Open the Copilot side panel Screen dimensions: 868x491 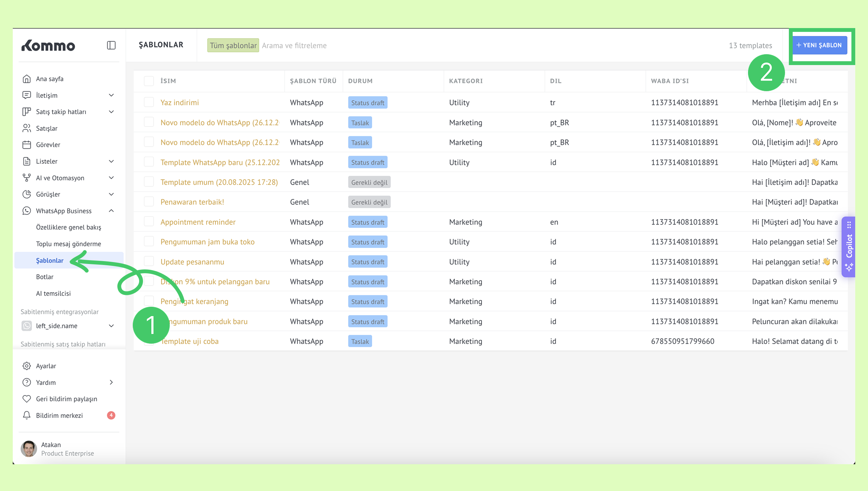point(849,246)
